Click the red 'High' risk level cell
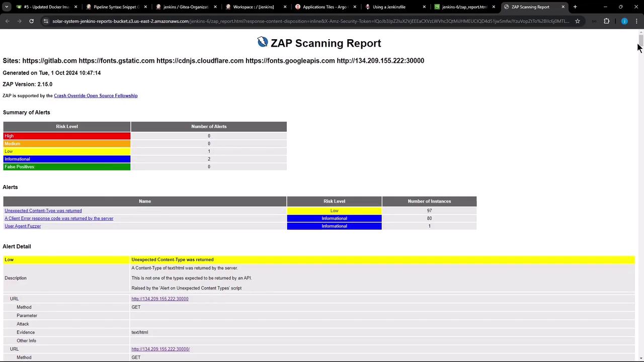Image resolution: width=644 pixels, height=362 pixels. pos(67,136)
